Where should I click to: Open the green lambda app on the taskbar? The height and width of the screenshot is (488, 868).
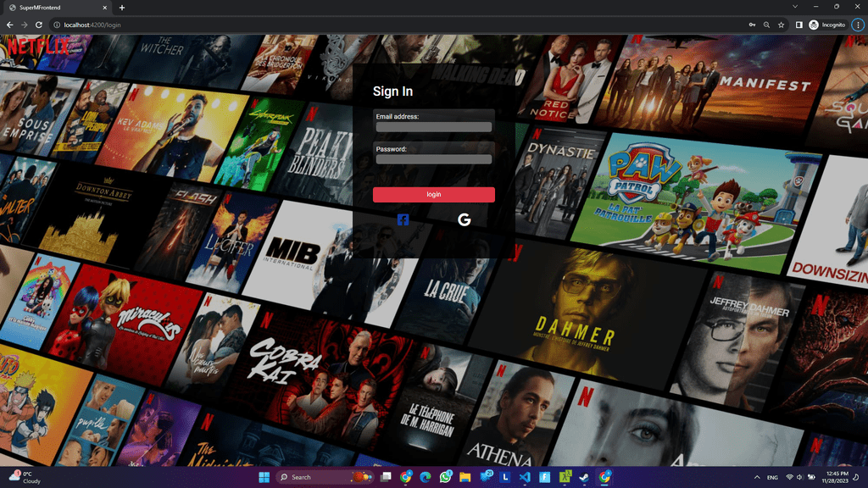pos(565,477)
